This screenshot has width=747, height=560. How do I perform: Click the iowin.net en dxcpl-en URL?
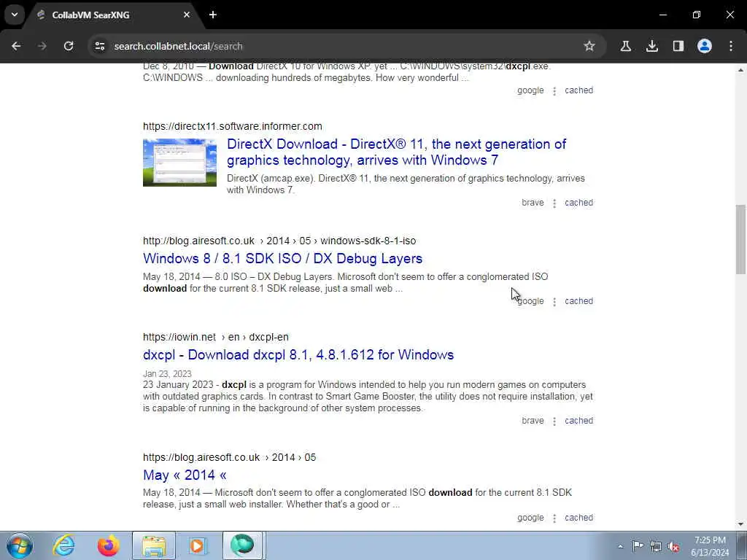click(216, 337)
